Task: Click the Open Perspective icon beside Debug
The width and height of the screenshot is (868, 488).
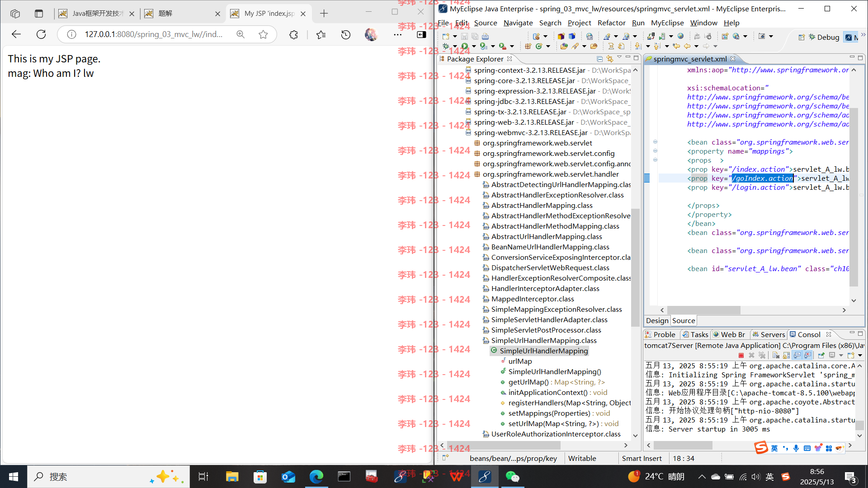Action: click(x=802, y=37)
